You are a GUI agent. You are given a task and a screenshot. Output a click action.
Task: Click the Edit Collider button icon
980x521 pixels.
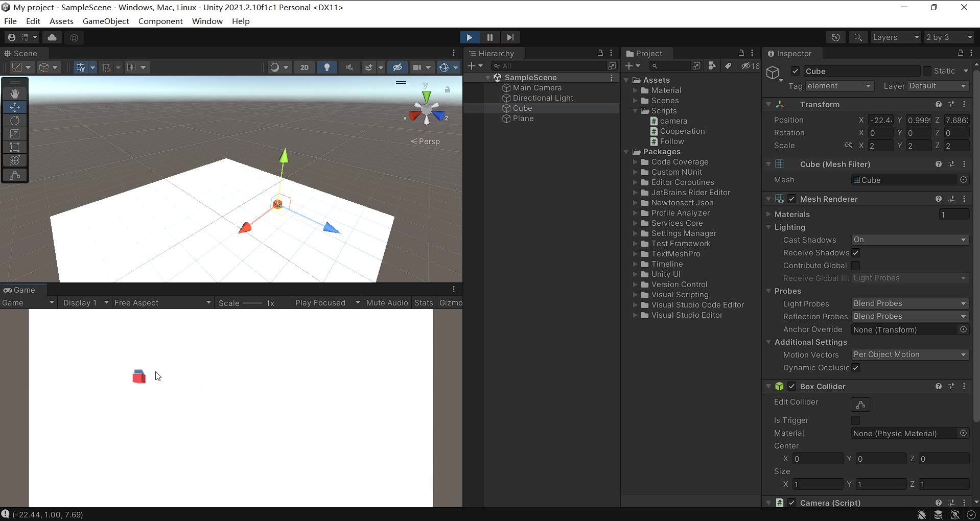pos(860,405)
